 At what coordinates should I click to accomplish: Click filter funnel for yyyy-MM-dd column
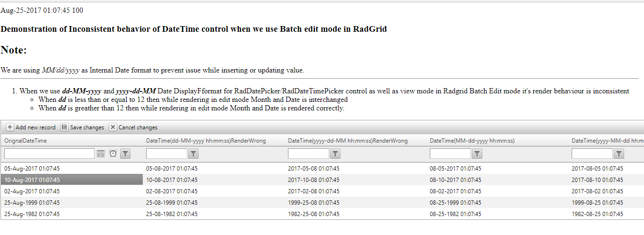point(619,154)
